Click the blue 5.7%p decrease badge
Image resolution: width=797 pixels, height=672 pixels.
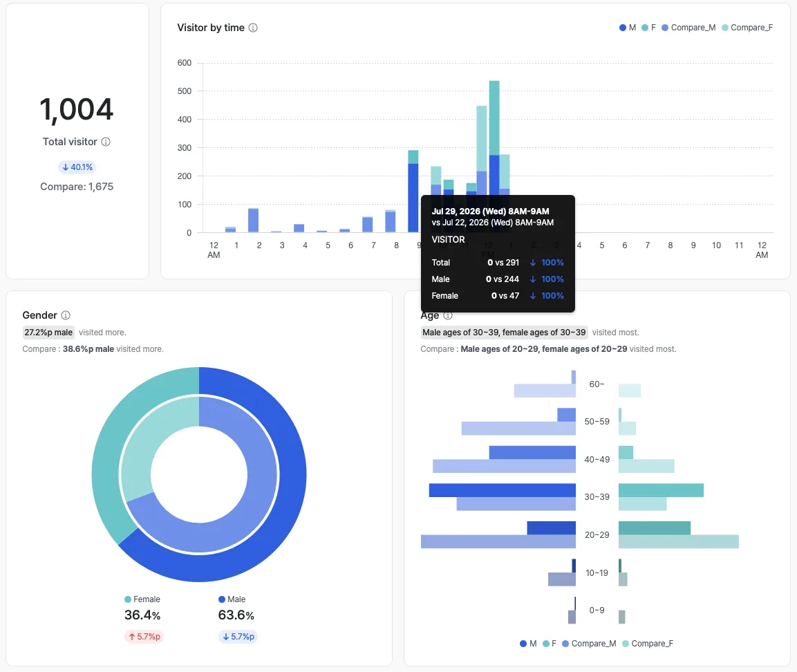pos(238,637)
